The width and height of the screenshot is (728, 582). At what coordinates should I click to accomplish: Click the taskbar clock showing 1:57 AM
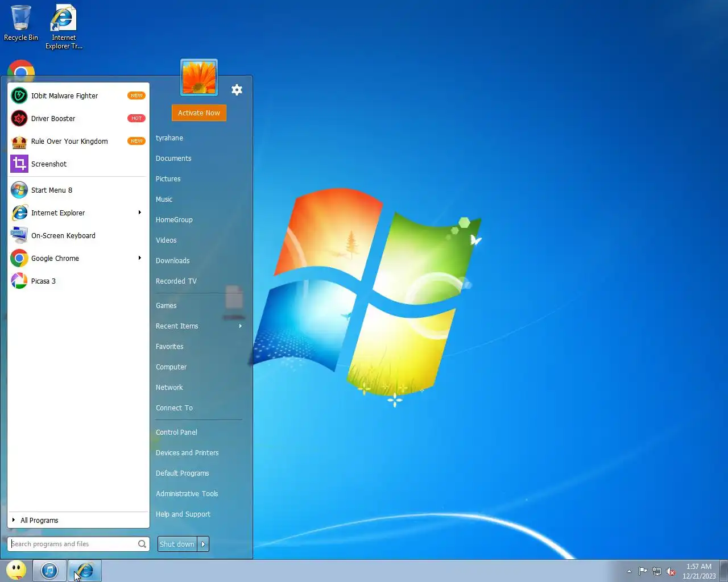pyautogui.click(x=699, y=571)
